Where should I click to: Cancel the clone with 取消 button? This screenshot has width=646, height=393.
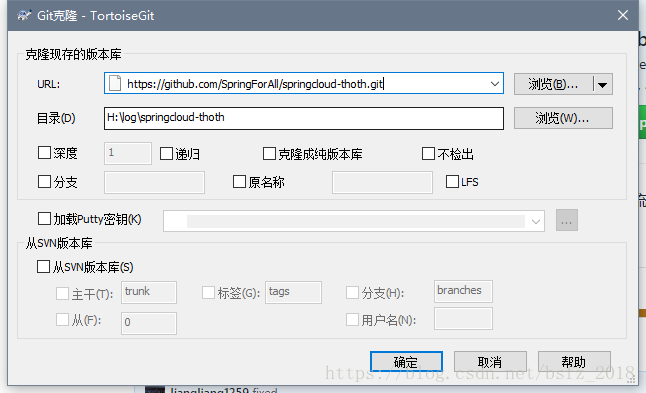pyautogui.click(x=490, y=362)
